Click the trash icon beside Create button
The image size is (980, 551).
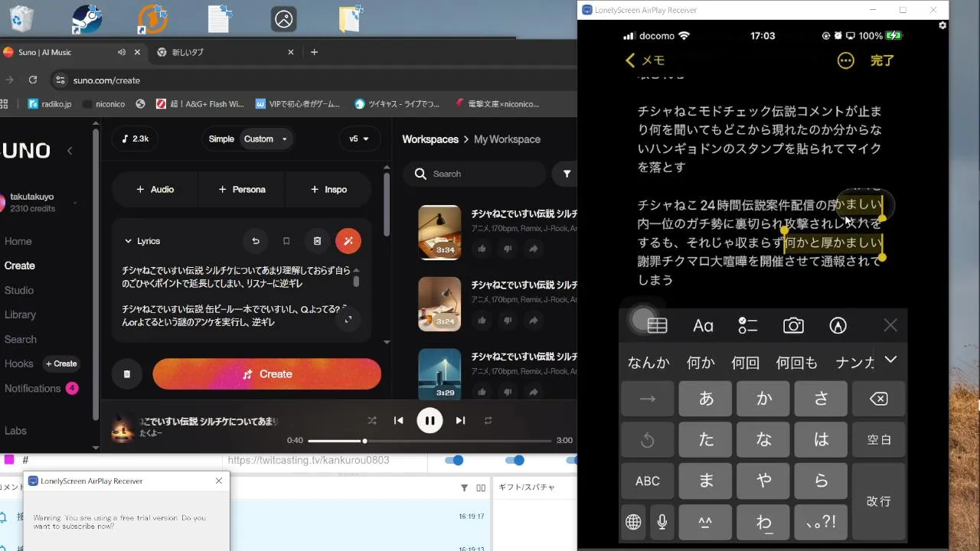click(x=127, y=374)
